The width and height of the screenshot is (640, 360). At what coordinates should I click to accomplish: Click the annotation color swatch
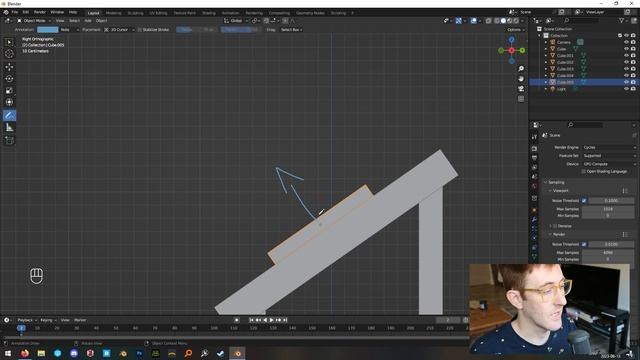click(x=48, y=30)
